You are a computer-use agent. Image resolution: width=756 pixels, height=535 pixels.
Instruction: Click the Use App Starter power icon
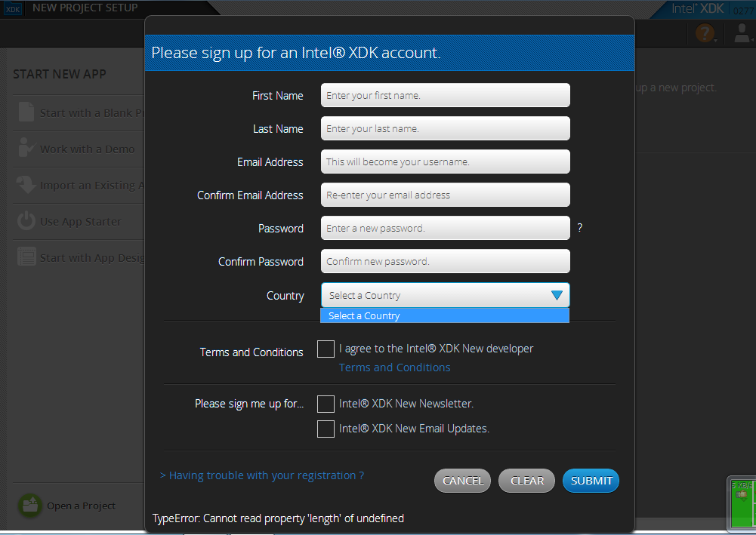point(26,221)
